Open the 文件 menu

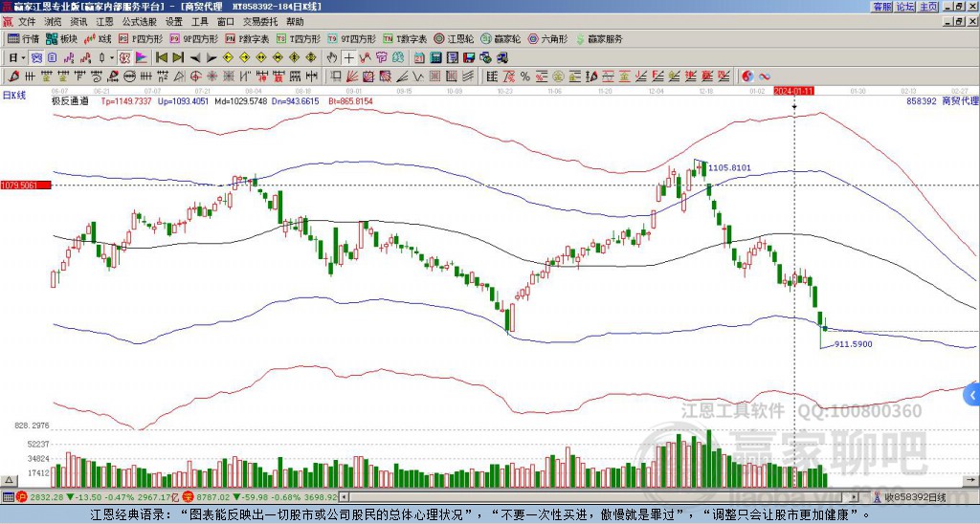(27, 22)
